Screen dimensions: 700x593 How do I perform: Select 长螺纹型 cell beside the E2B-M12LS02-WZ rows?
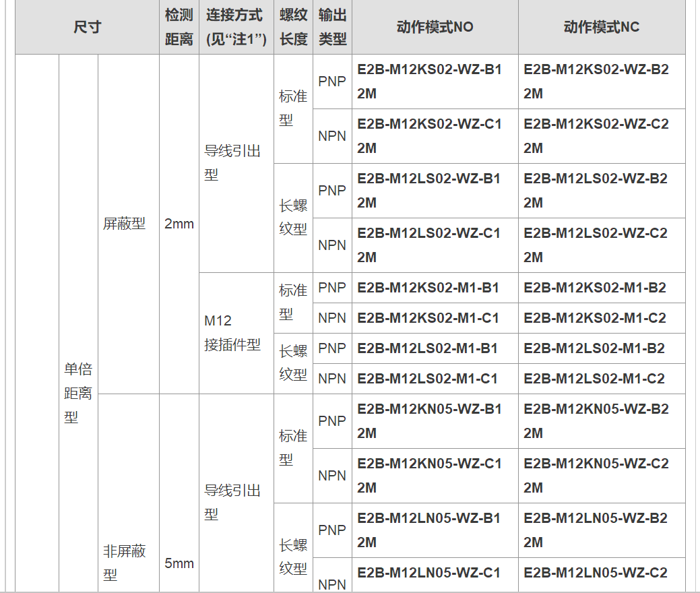click(293, 218)
